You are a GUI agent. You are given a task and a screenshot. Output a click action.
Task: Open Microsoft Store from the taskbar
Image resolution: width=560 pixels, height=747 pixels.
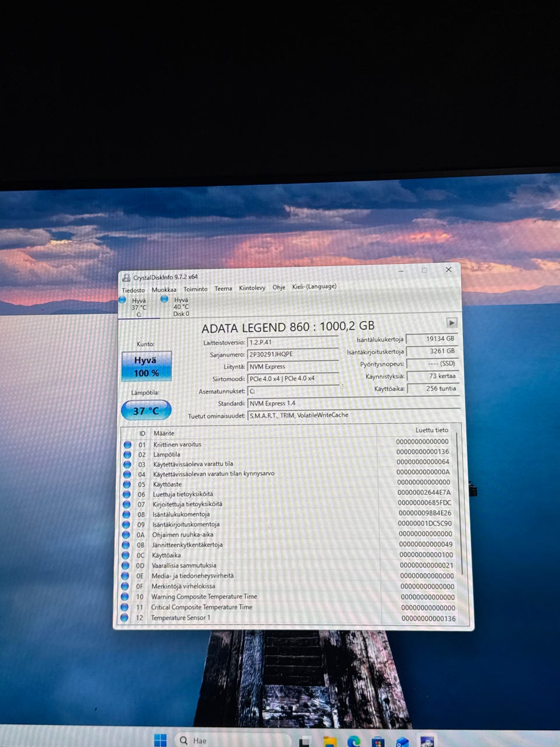(x=378, y=742)
